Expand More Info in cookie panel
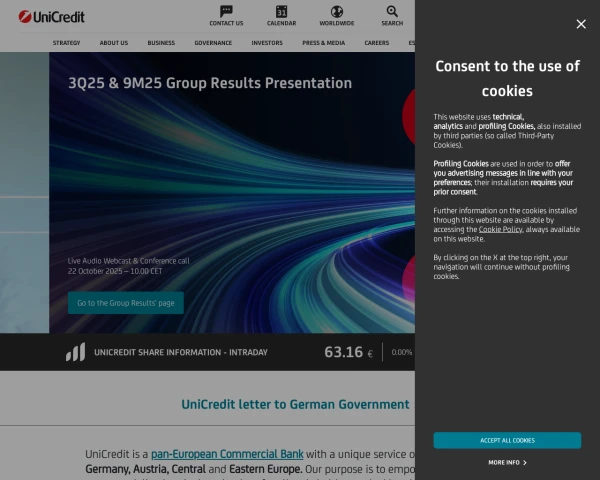This screenshot has height=480, width=600. click(x=507, y=463)
